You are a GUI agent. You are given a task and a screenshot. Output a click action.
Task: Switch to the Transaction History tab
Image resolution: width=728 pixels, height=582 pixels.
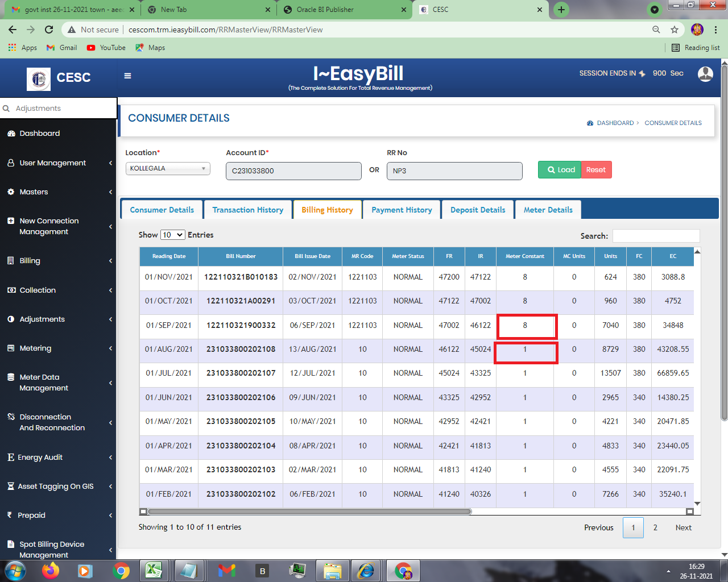click(x=248, y=210)
